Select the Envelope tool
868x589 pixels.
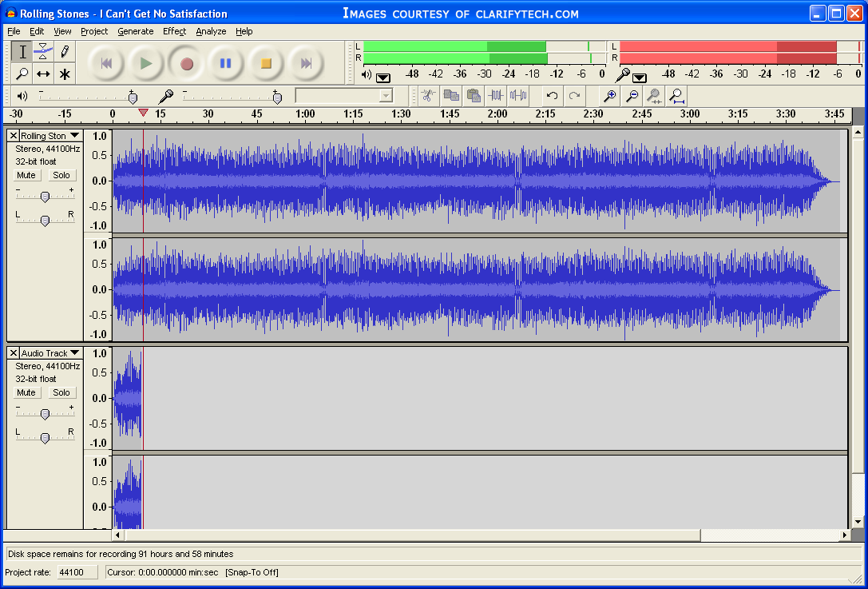tap(43, 52)
